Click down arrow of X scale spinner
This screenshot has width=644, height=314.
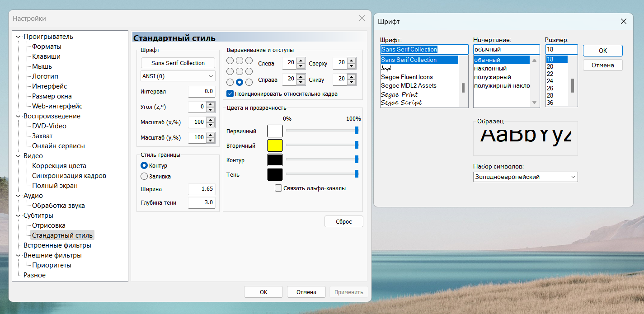[210, 125]
